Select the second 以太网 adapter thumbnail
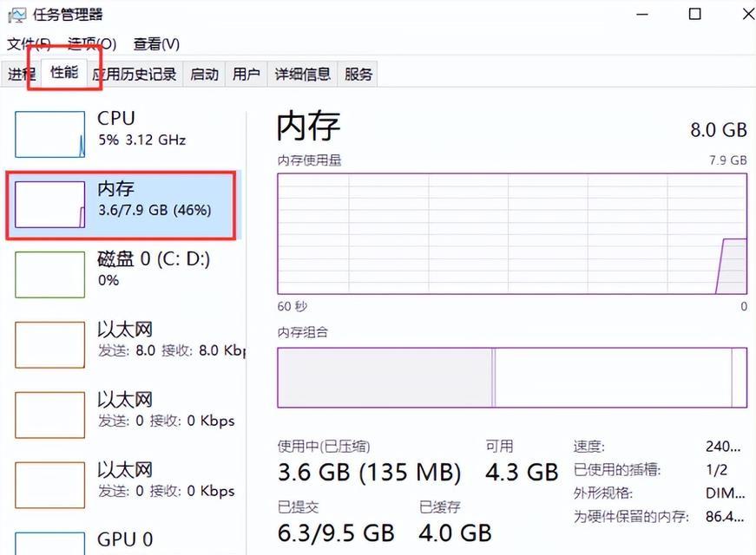Viewport: 756px width, 555px height. pyautogui.click(x=50, y=415)
